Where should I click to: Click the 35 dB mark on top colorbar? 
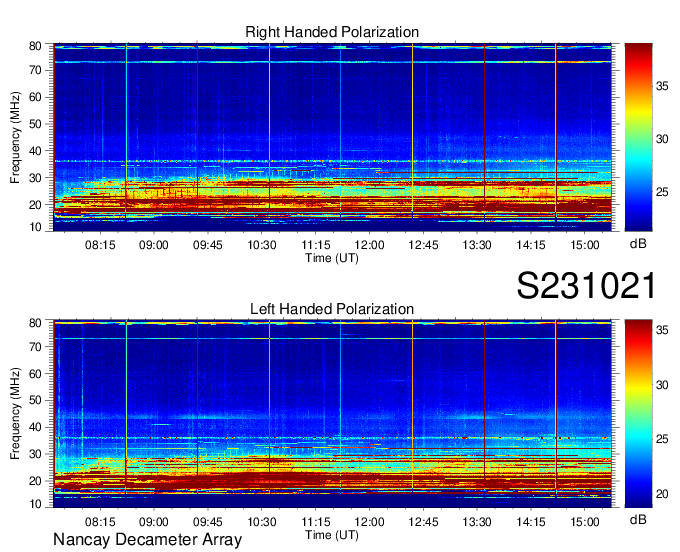pyautogui.click(x=662, y=86)
